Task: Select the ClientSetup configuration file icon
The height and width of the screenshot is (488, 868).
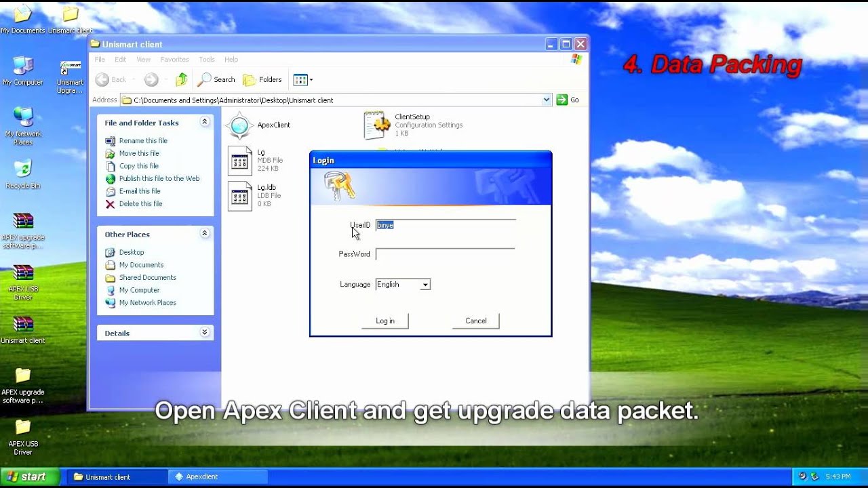Action: [377, 125]
